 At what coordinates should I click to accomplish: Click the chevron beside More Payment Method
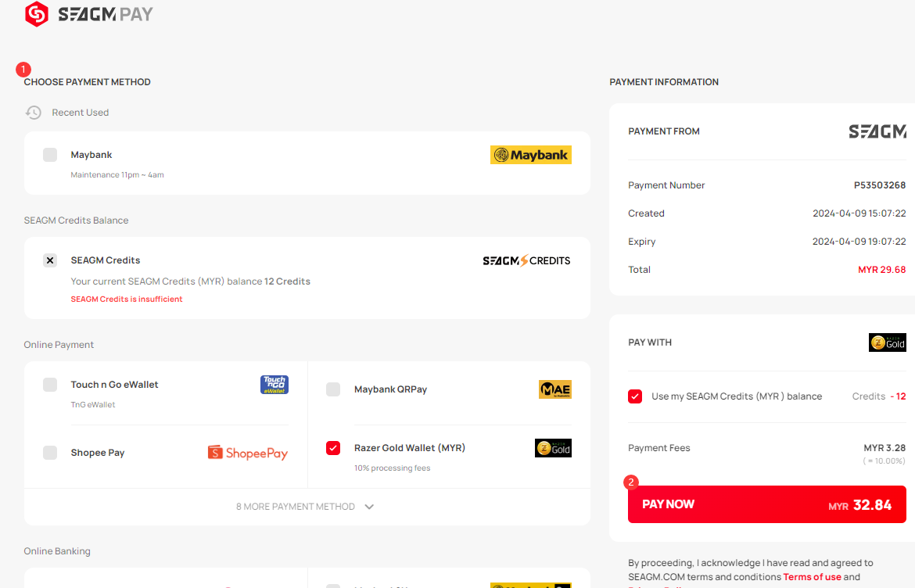pos(369,507)
